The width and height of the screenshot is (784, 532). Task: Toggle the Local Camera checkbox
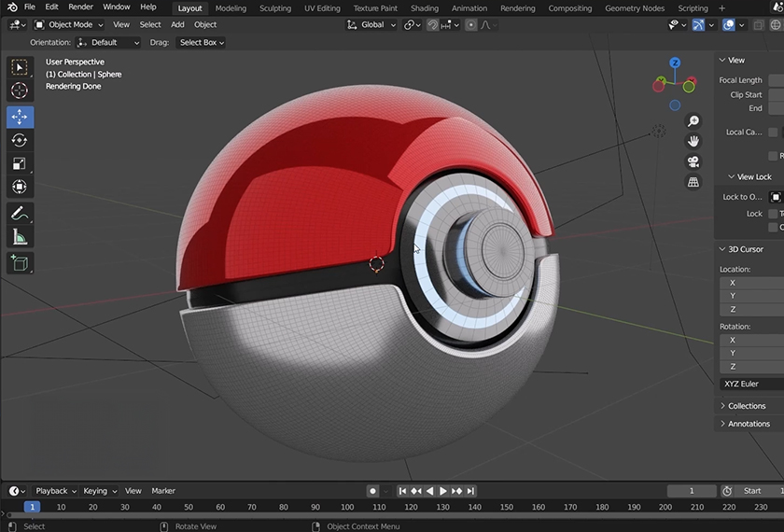[774, 133]
